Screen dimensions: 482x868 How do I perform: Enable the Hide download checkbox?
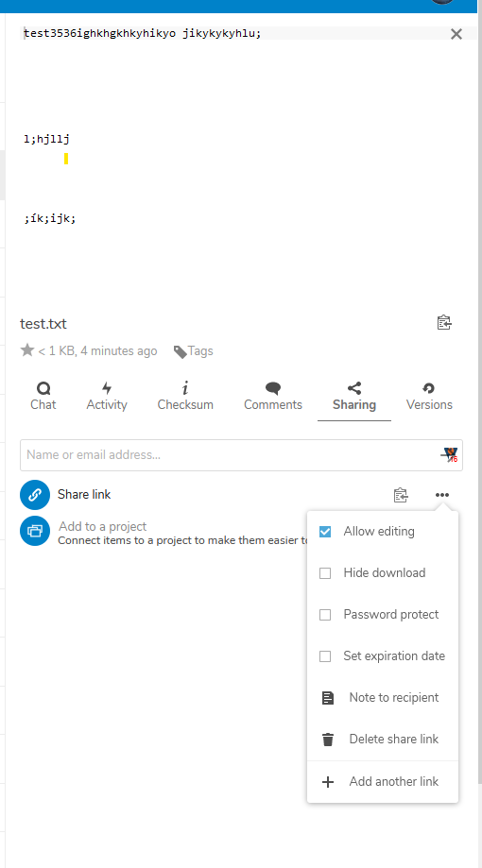coord(325,573)
